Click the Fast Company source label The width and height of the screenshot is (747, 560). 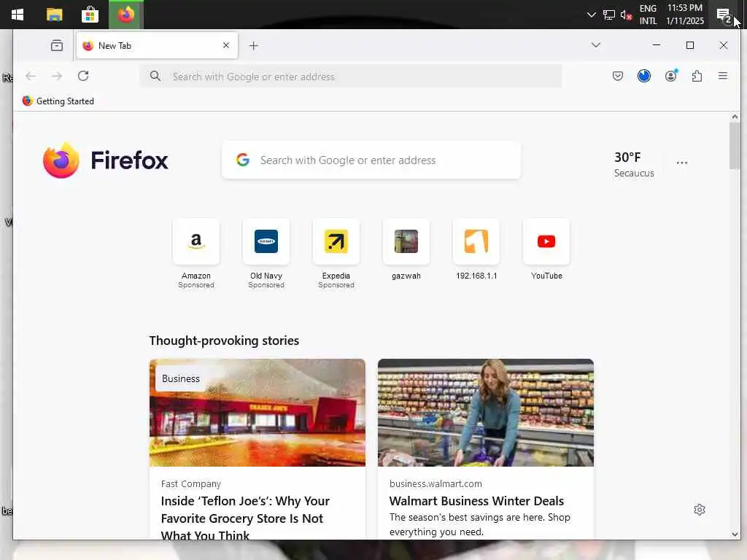[190, 484]
